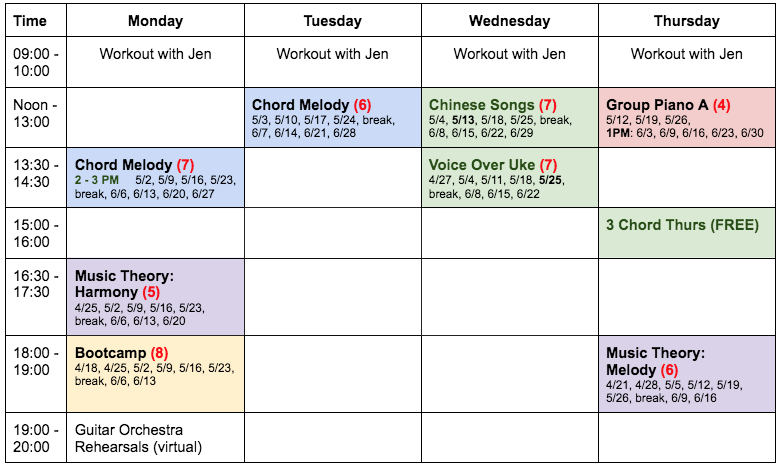
Task: Open Monday's Chord Melody (7) class
Action: point(155,178)
